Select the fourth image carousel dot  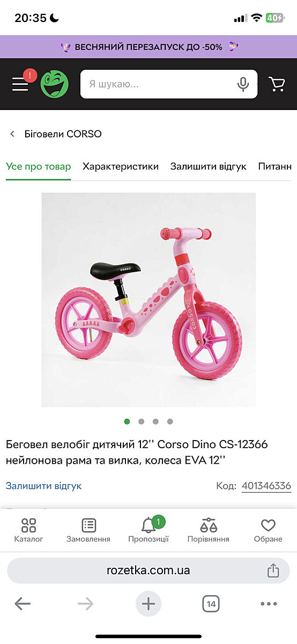pyautogui.click(x=170, y=422)
